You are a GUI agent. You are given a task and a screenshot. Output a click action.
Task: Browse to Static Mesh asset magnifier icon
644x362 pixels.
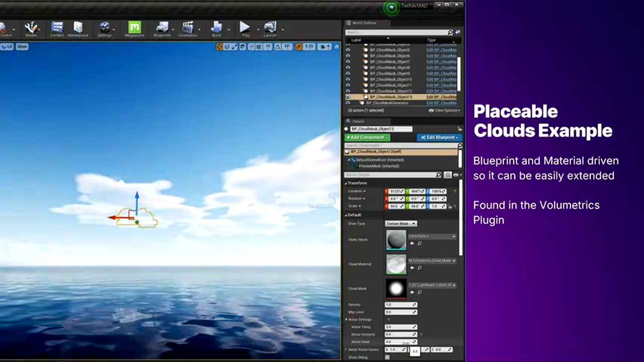(x=420, y=243)
